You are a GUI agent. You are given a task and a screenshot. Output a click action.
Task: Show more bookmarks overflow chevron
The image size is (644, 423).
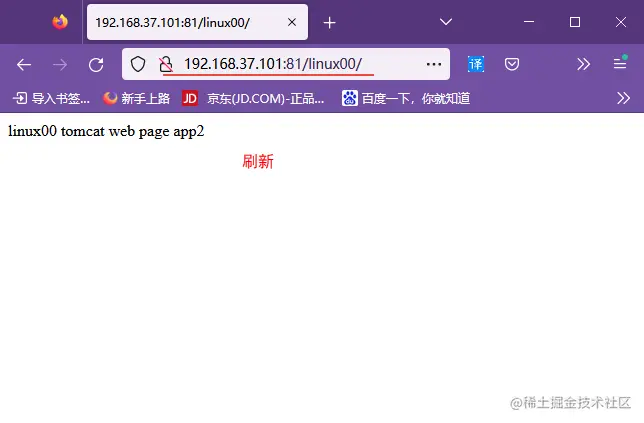click(623, 99)
